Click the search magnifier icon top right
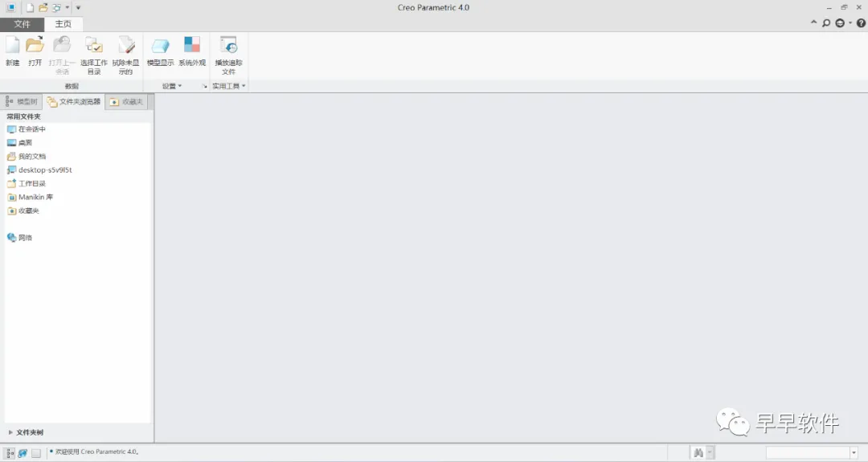Screen dimensions: 868x462 [826, 22]
